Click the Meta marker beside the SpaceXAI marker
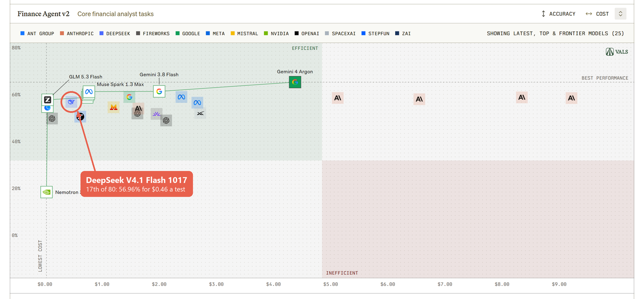 [x=197, y=103]
